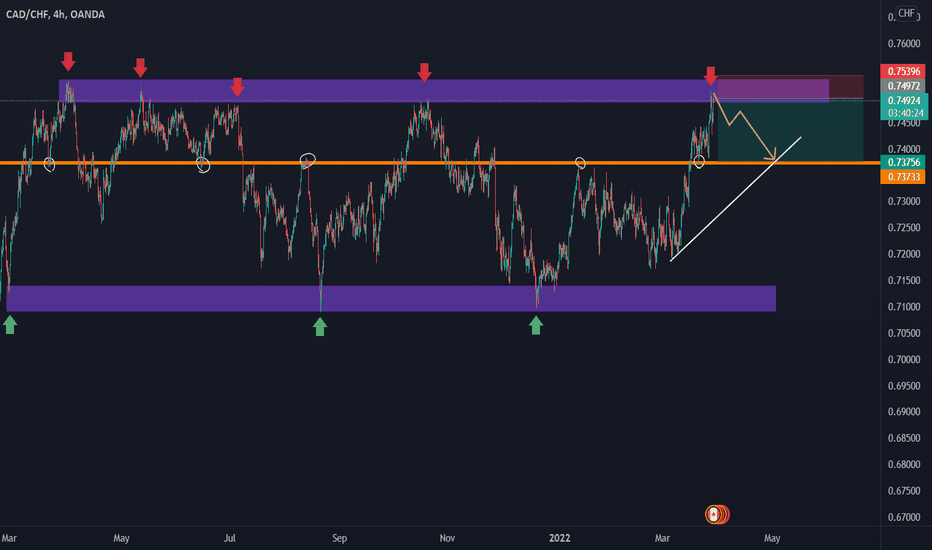Click the 03:40:24 bar countdown timer
The width and height of the screenshot is (932, 550).
904,113
